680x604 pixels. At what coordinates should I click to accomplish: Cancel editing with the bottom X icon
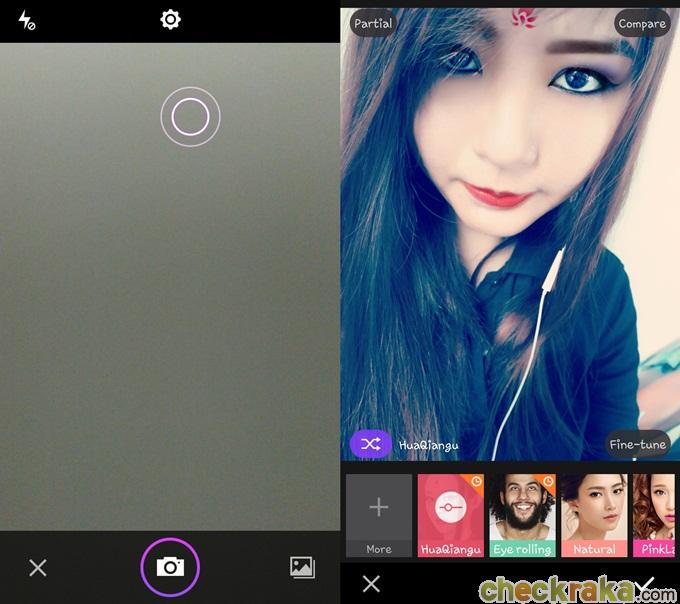pos(371,584)
